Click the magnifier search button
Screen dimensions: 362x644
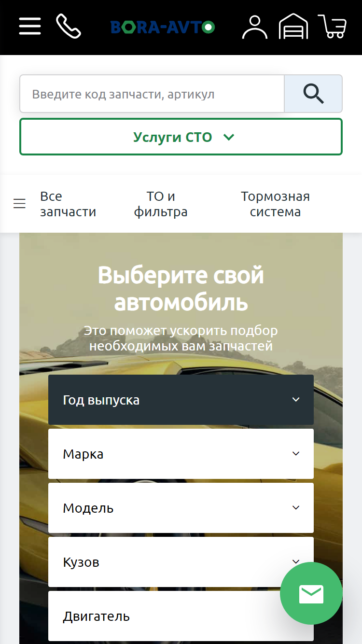(x=313, y=94)
